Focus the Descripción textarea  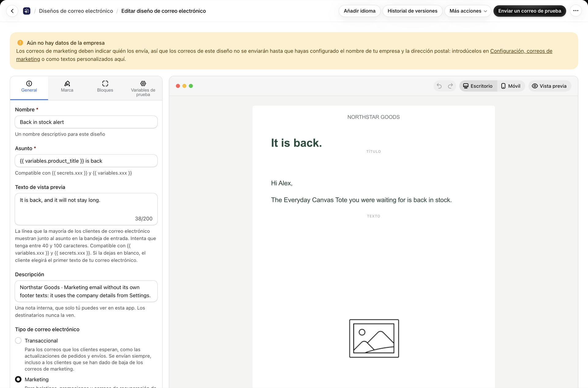click(x=86, y=291)
